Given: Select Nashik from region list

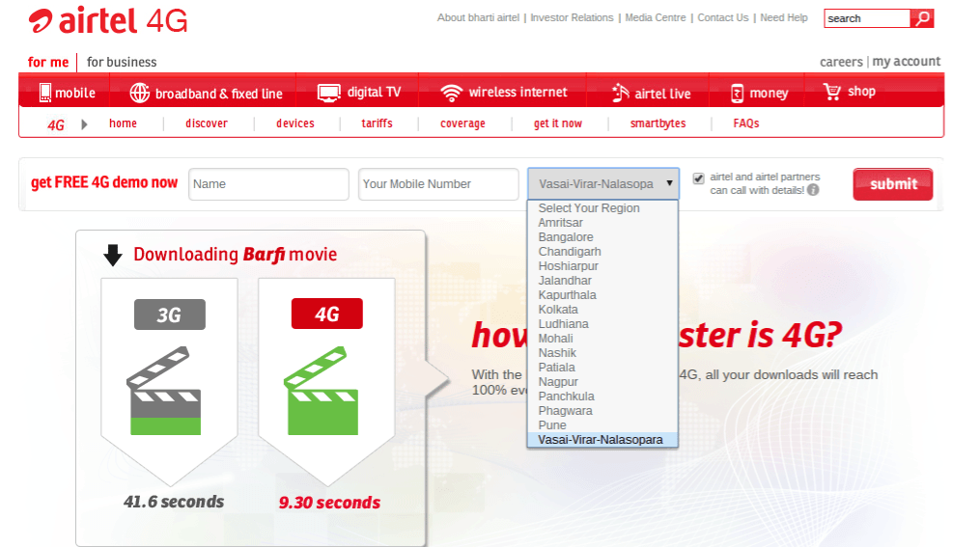Looking at the screenshot, I should tap(602, 353).
